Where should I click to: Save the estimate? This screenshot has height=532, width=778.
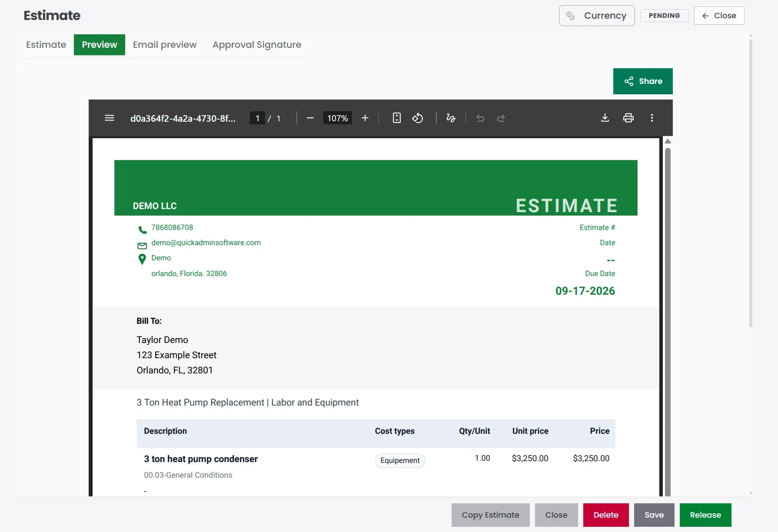654,515
